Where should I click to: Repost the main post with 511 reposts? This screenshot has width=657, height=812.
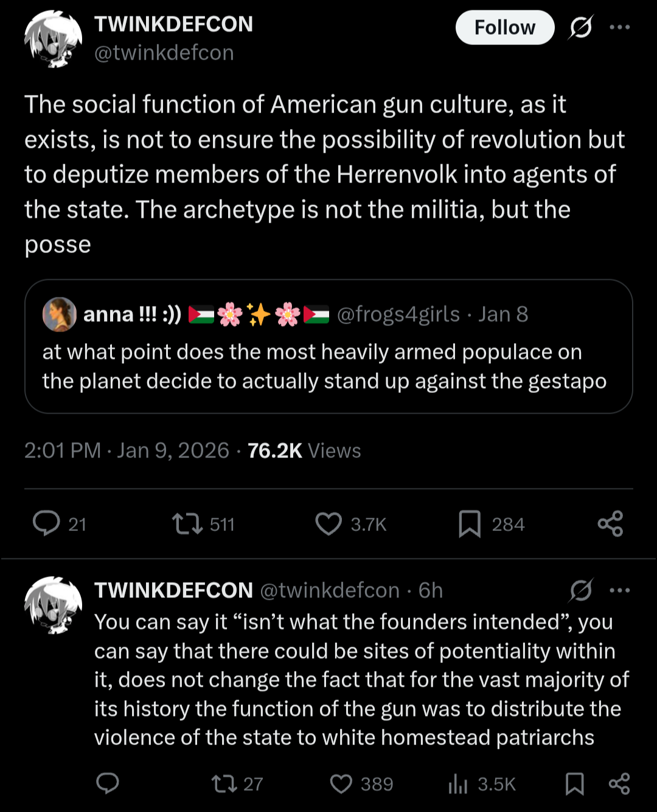(x=187, y=524)
